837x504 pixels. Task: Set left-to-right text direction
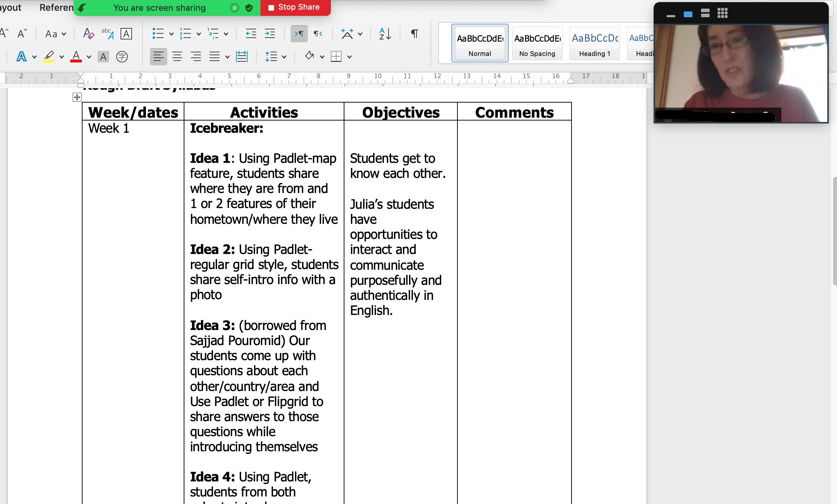click(x=299, y=34)
